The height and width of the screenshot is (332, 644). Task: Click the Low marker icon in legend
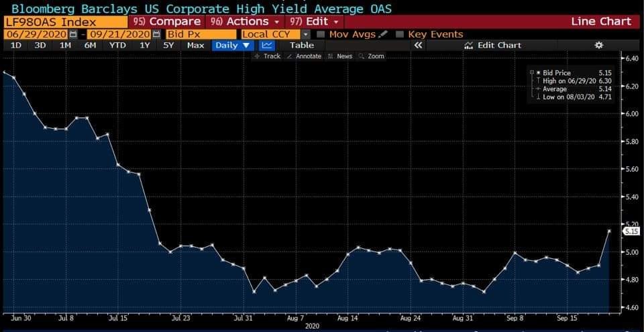click(x=538, y=97)
